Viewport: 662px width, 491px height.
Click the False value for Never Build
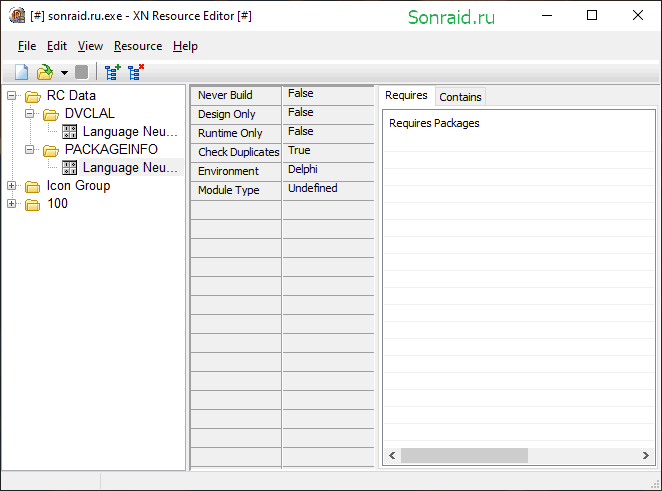(301, 93)
